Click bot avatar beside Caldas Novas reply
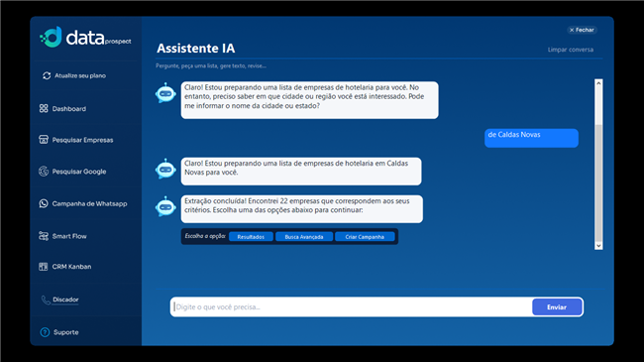This screenshot has height=362, width=644. 165,169
